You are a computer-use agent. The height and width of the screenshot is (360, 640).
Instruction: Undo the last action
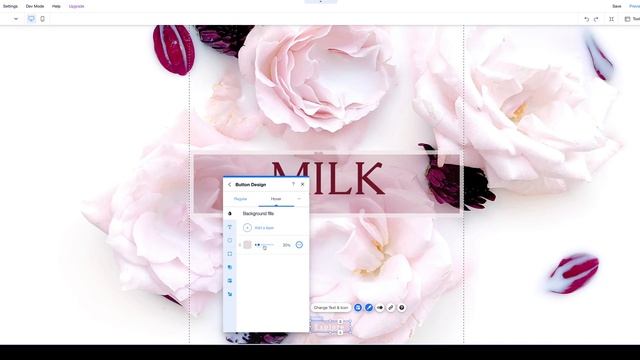click(587, 19)
